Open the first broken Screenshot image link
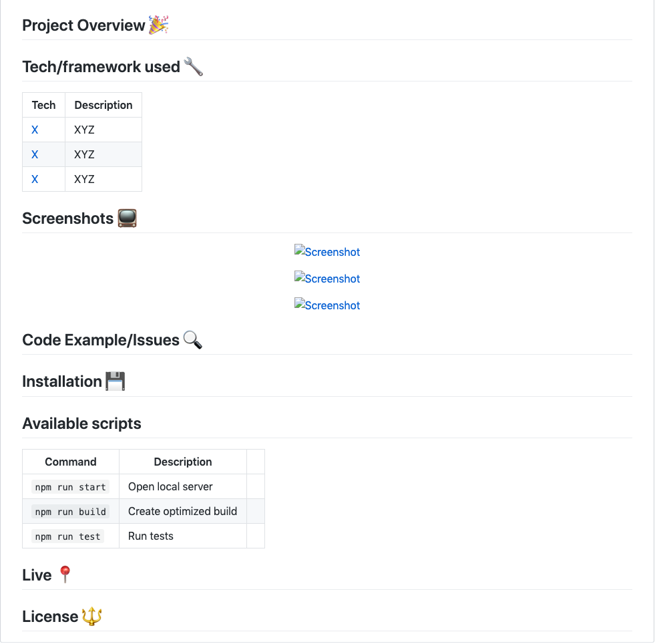The image size is (655, 644). [327, 252]
